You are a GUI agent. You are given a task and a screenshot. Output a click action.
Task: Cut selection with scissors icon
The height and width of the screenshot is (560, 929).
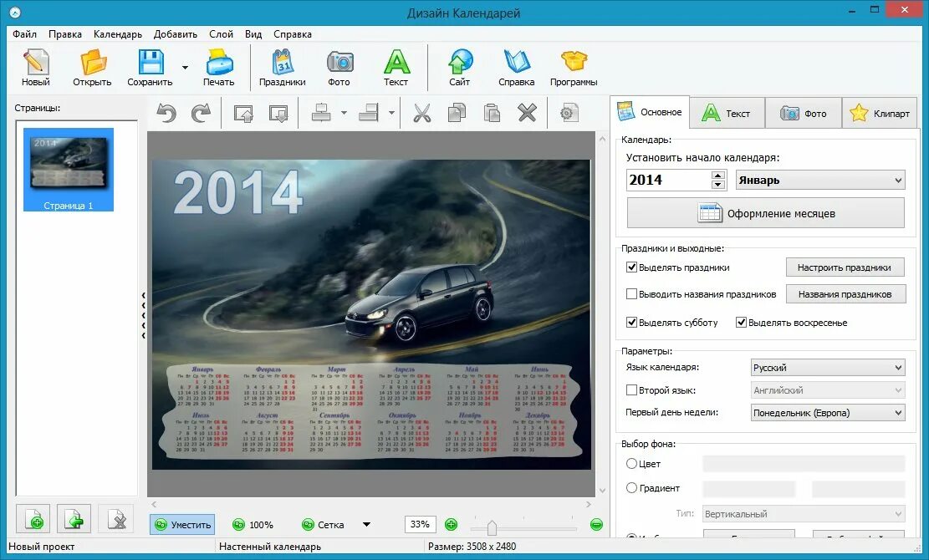pos(421,113)
